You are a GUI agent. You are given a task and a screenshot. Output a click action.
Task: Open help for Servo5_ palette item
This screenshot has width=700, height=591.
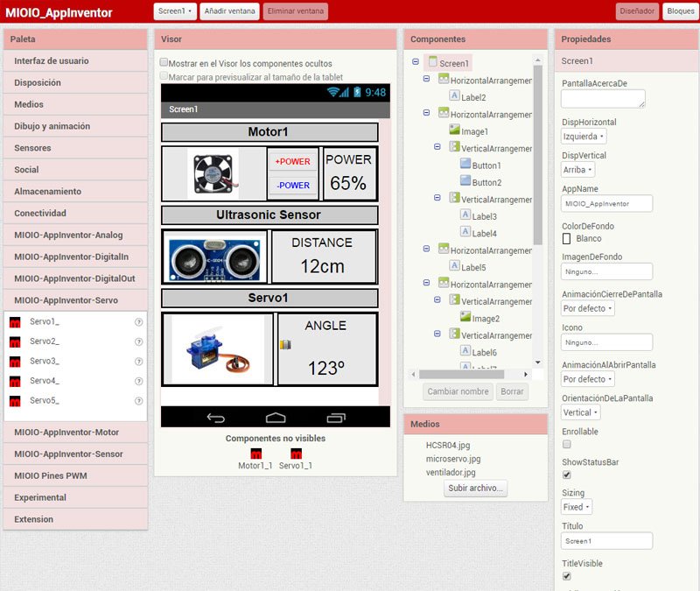(139, 401)
